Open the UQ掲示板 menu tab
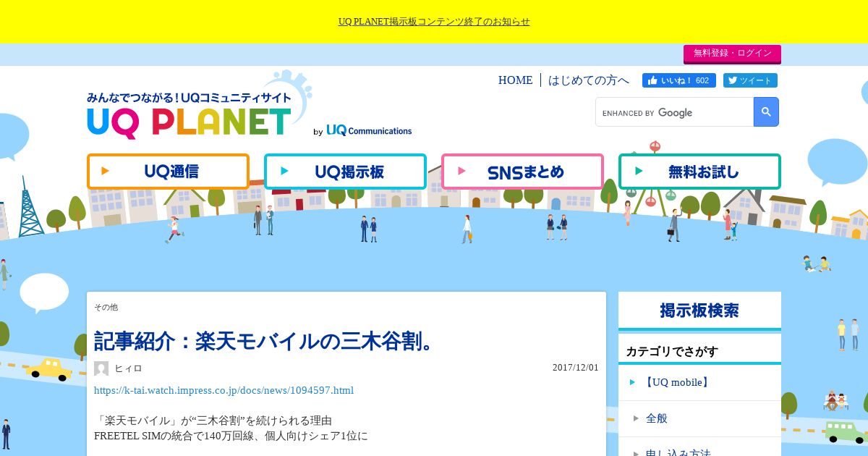The image size is (868, 456). click(x=345, y=172)
